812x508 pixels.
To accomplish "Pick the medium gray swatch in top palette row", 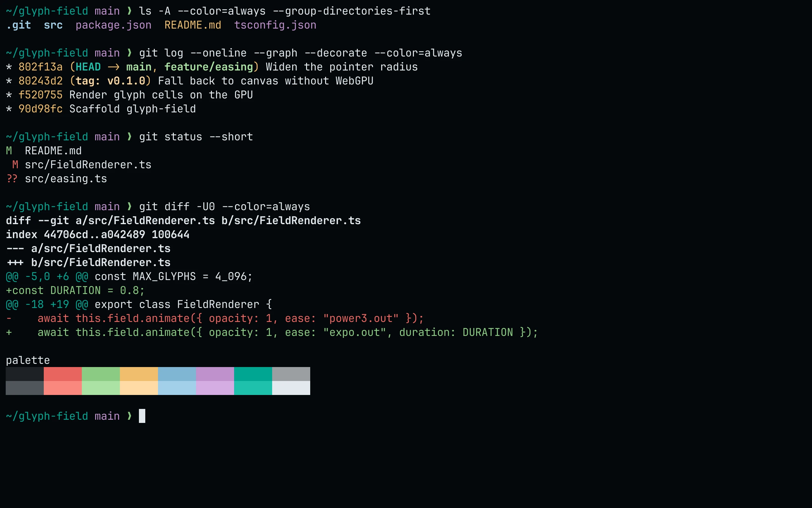I will [291, 374].
